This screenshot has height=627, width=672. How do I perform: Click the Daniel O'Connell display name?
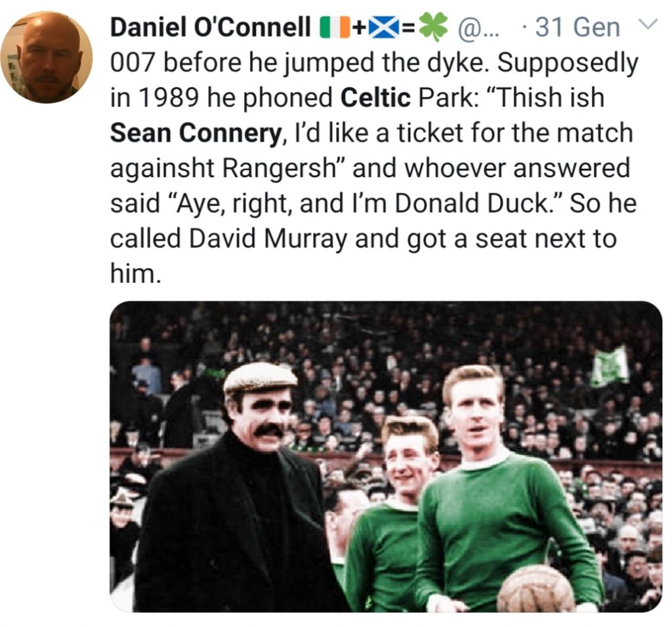pos(210,28)
